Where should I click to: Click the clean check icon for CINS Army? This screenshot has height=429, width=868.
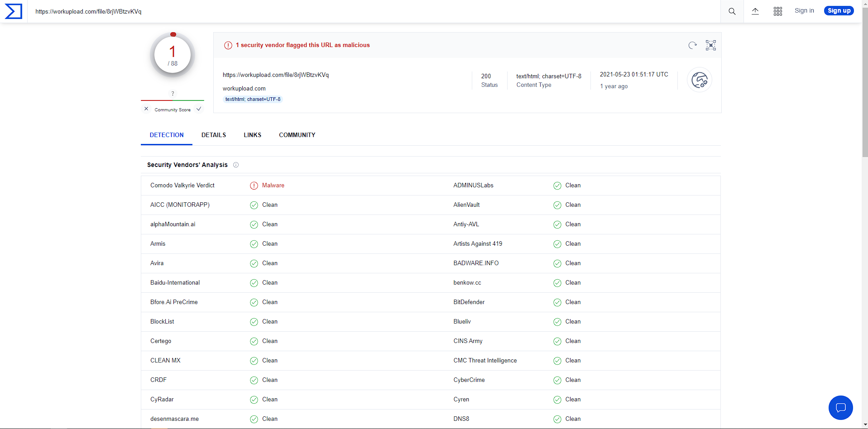pyautogui.click(x=557, y=341)
